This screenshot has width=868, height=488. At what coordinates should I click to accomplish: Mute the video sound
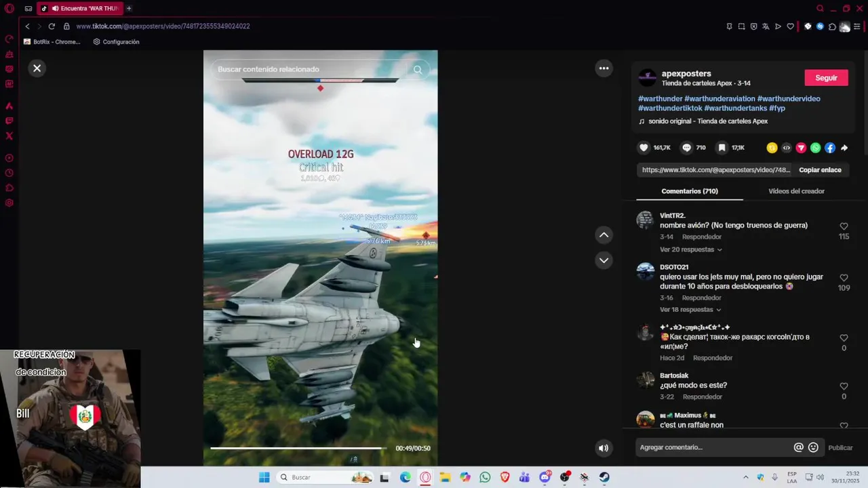coord(604,448)
